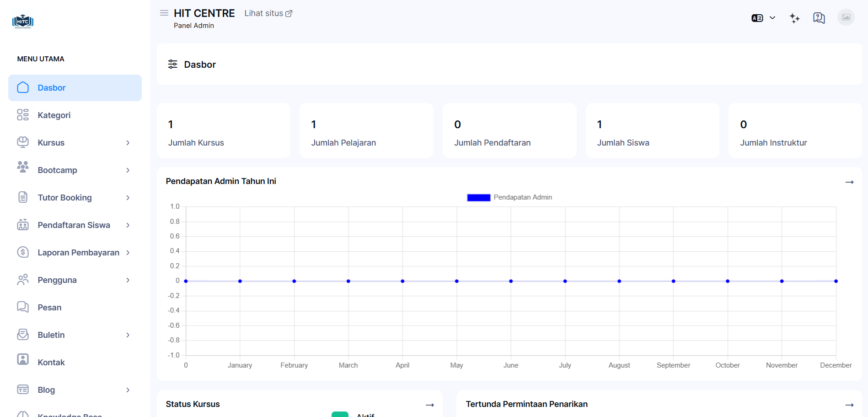This screenshot has height=417, width=868.
Task: Click the arrow beside Pendapatan Admin Tahun Ini
Action: tap(849, 182)
